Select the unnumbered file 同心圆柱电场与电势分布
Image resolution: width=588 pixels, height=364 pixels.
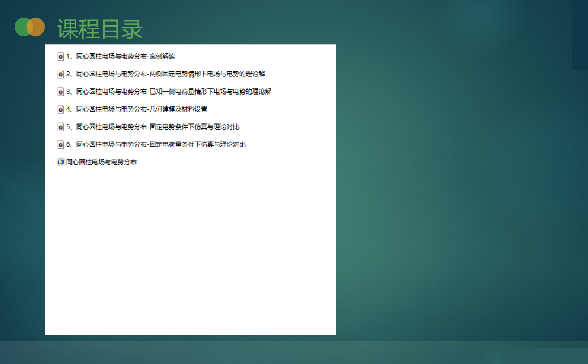tap(101, 162)
